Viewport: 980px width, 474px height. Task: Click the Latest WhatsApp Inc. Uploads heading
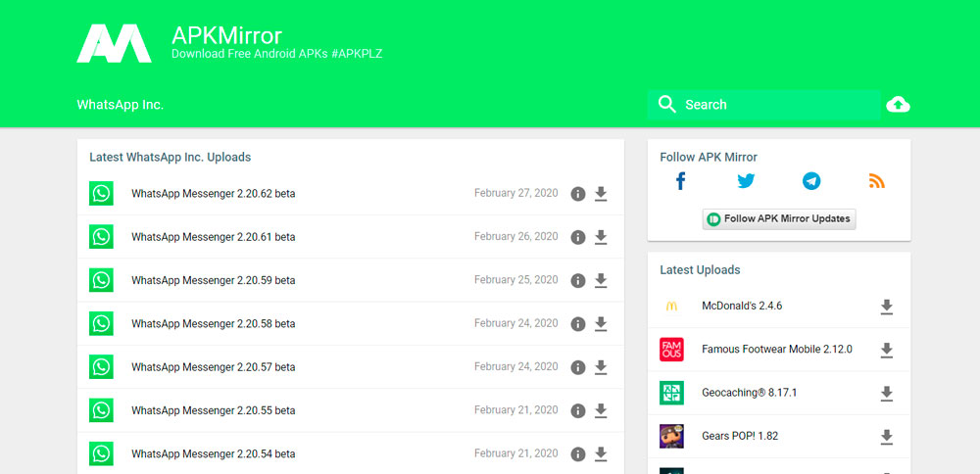coord(170,158)
